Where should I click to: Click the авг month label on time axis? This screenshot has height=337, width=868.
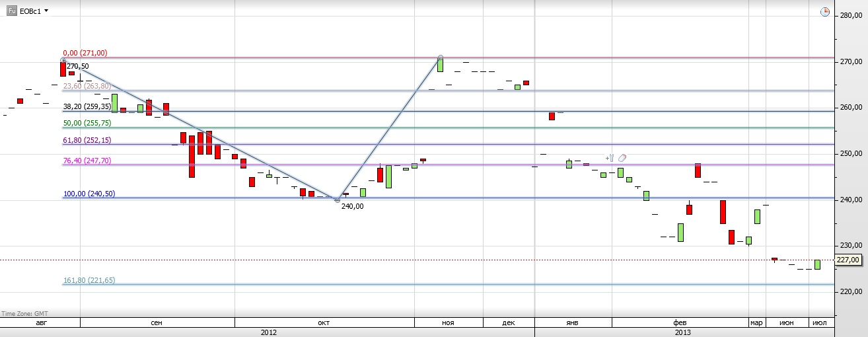click(42, 322)
